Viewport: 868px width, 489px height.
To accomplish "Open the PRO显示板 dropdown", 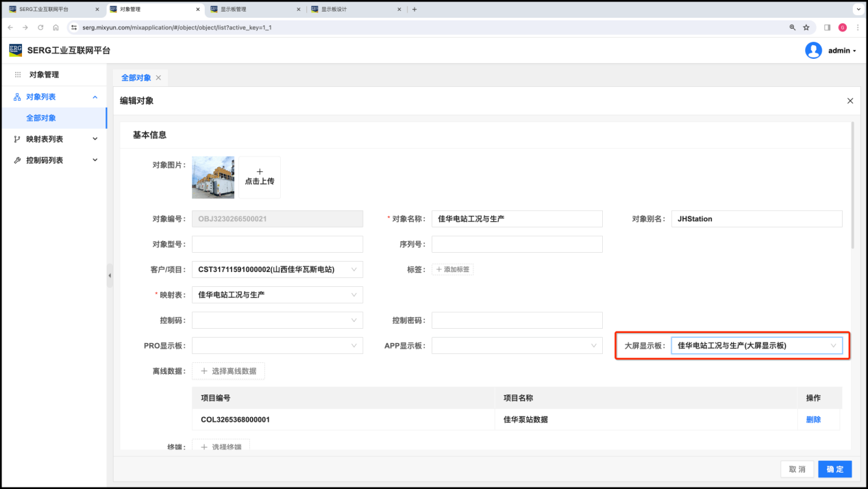I will (277, 346).
